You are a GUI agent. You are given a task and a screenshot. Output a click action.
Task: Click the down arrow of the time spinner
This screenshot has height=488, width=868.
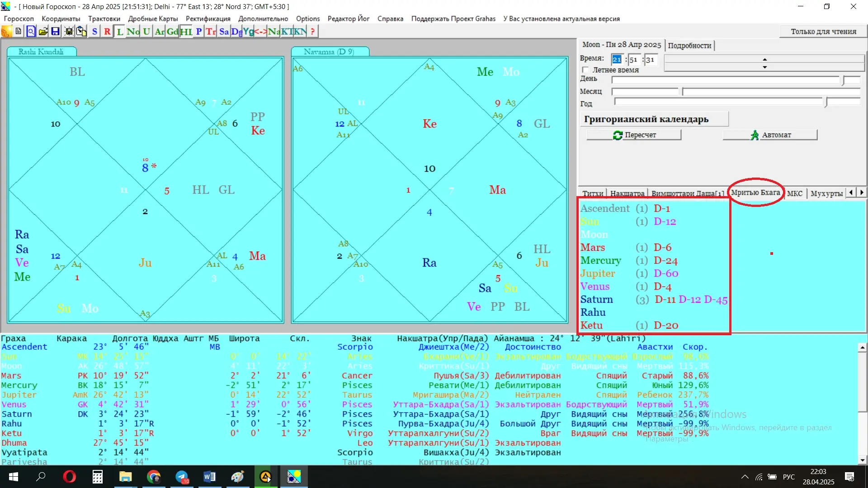click(x=764, y=67)
